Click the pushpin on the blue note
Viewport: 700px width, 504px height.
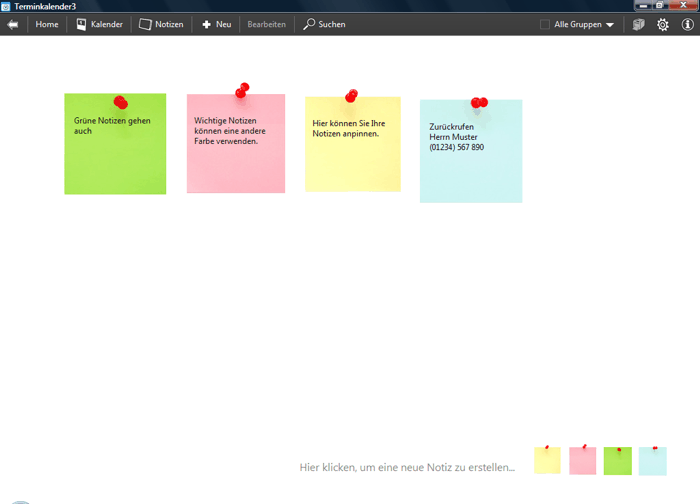pos(479,102)
